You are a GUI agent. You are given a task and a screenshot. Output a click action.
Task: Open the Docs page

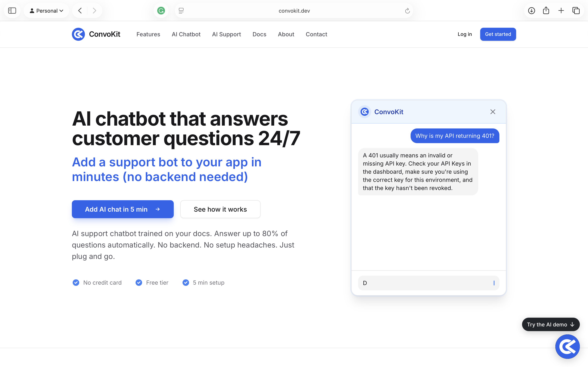(x=259, y=34)
